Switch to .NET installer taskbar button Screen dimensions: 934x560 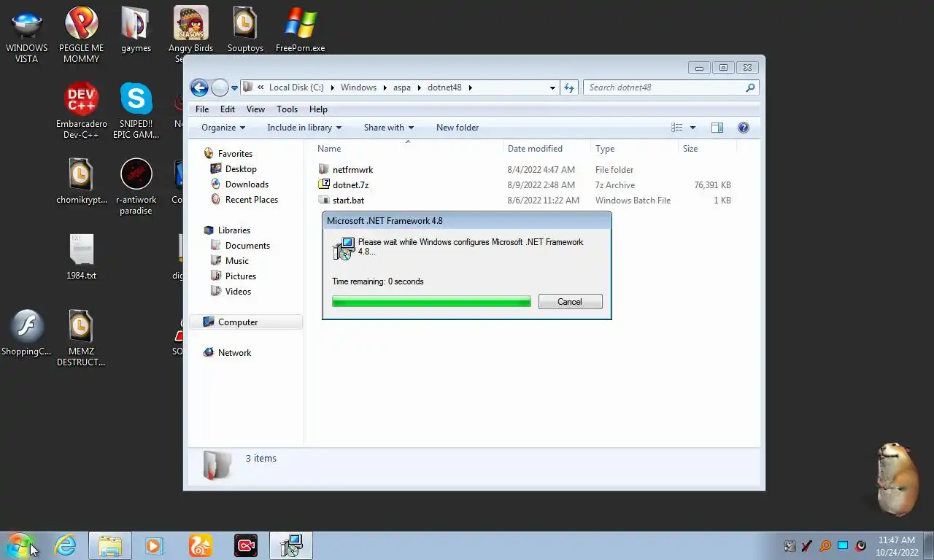point(291,545)
